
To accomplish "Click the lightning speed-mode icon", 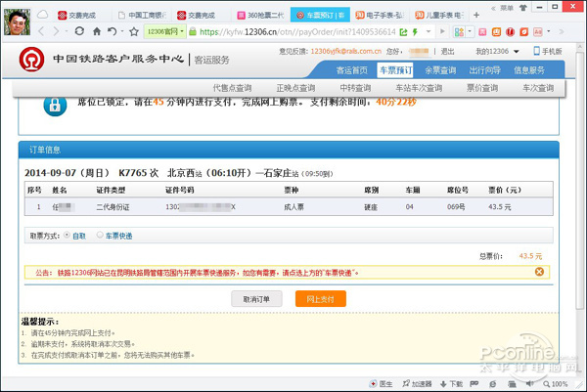I will click(x=415, y=32).
